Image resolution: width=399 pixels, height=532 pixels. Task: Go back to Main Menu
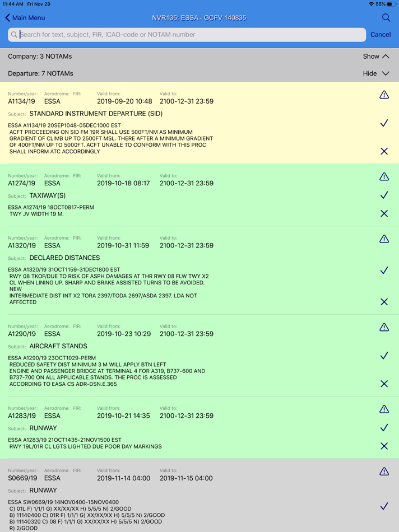(25, 18)
